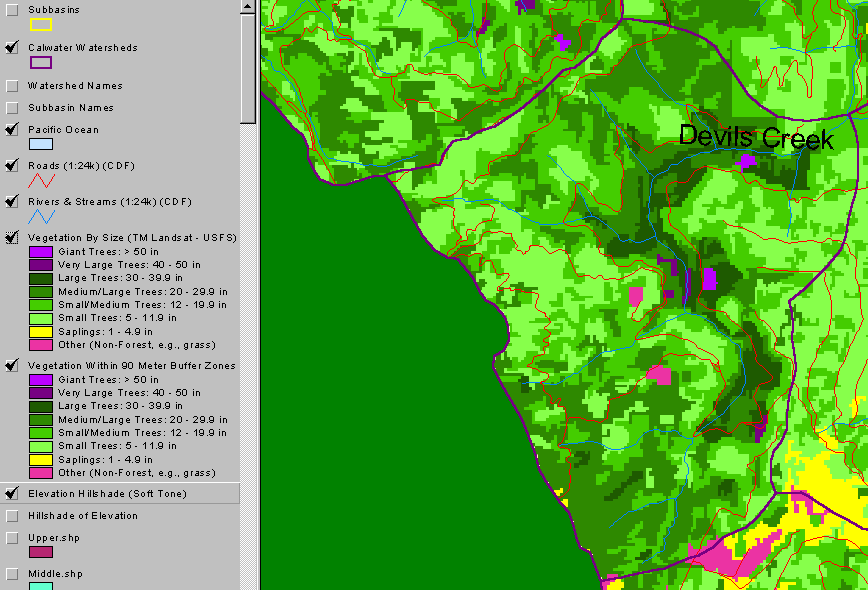The width and height of the screenshot is (868, 590).
Task: Select the Pacific Ocean layer name
Action: pos(64,130)
